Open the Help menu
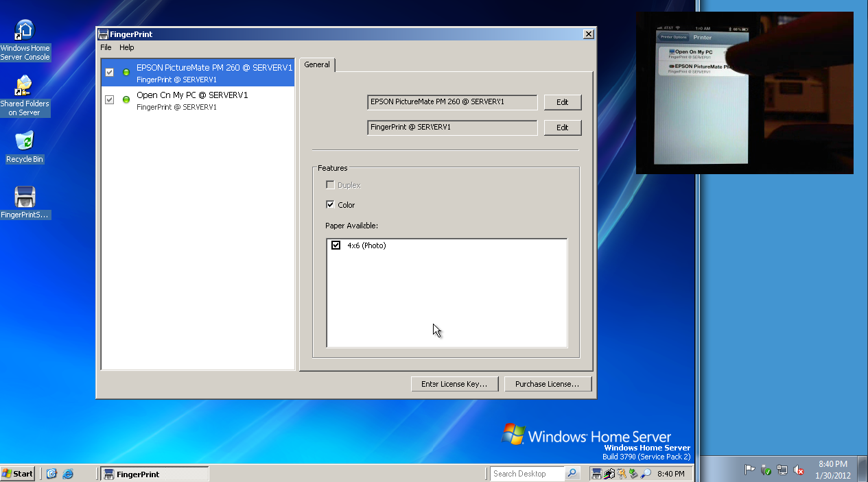Image resolution: width=868 pixels, height=482 pixels. click(x=126, y=47)
